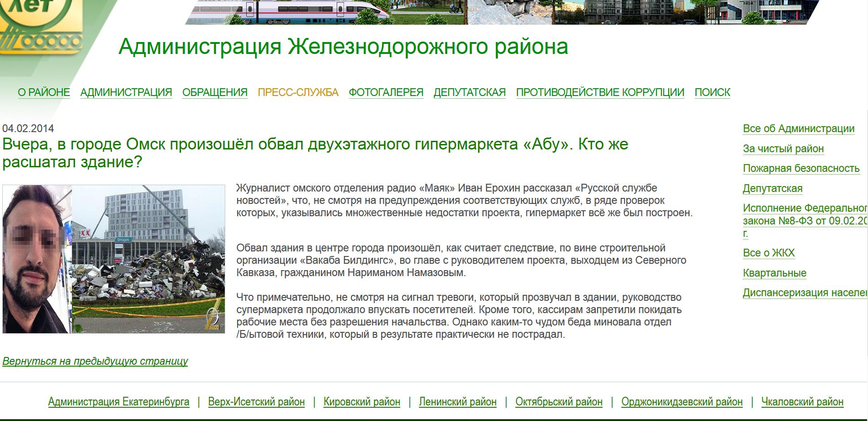The height and width of the screenshot is (421, 868).
Task: Open 'За чистый район' sidebar link
Action: (x=783, y=149)
